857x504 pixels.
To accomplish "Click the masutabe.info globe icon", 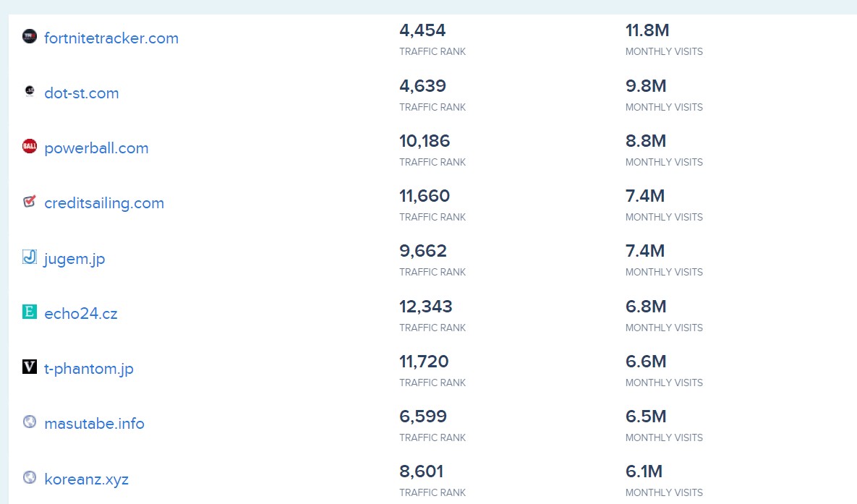I will 29,422.
